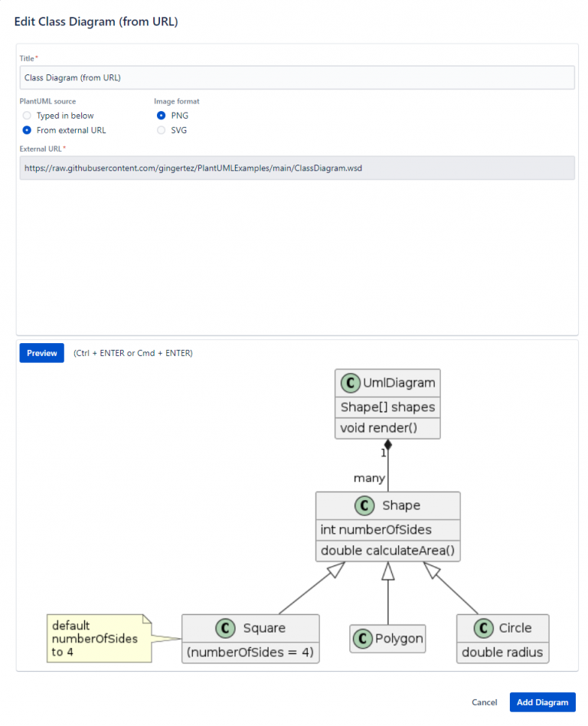Screen dimensions: 588x726
Task: Click the 'Shape[] shapes' attribute
Action: point(387,407)
